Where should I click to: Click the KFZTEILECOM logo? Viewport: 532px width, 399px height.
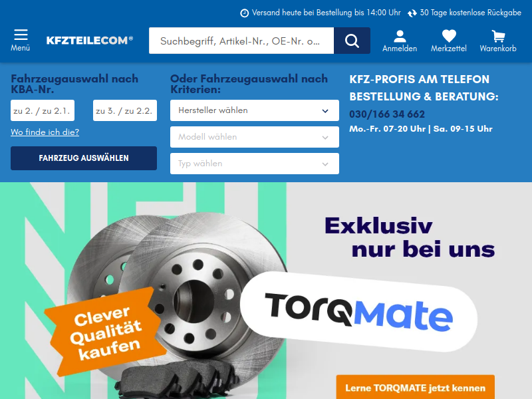90,41
